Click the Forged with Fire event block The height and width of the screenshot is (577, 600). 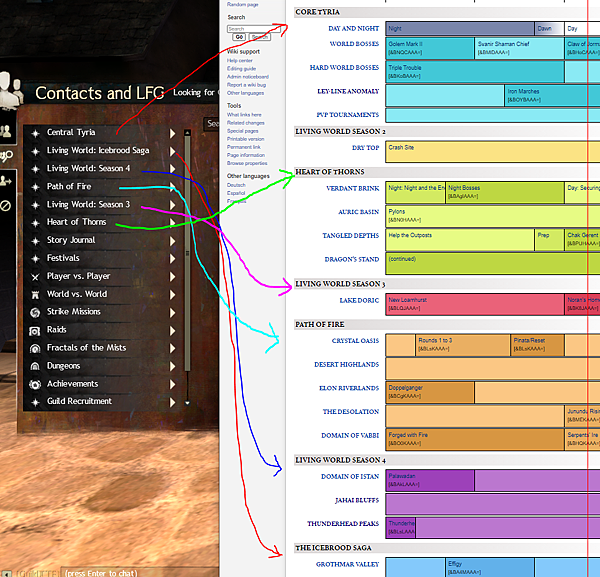tap(475, 439)
